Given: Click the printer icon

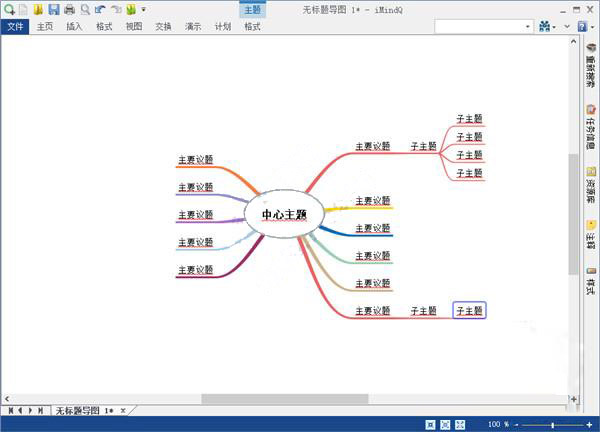Looking at the screenshot, I should tap(69, 9).
